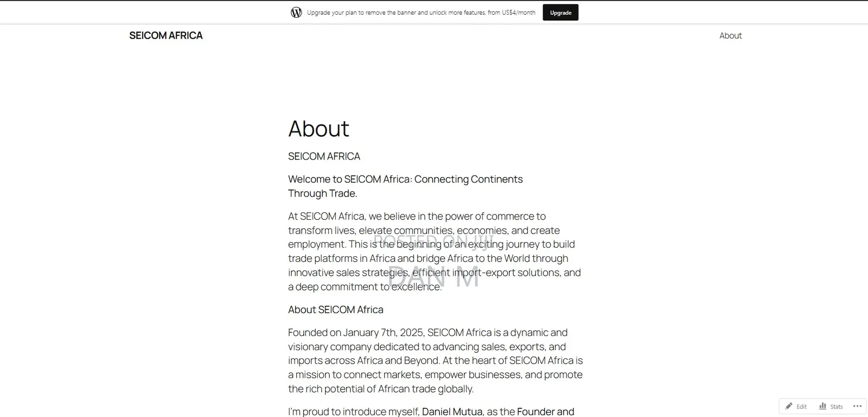Open the bar-chart Stats icon
The width and height of the screenshot is (868, 417).
pyautogui.click(x=823, y=406)
